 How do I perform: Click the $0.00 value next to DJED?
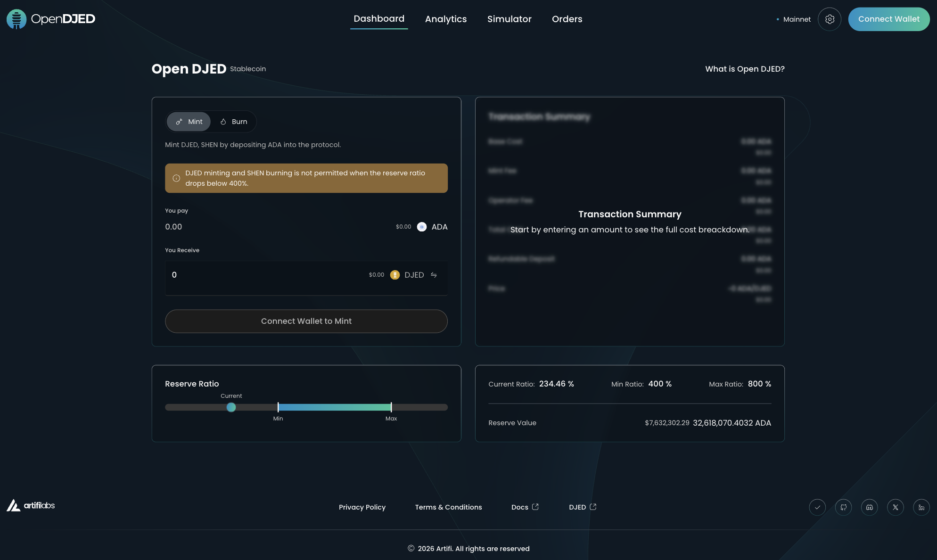point(377,275)
